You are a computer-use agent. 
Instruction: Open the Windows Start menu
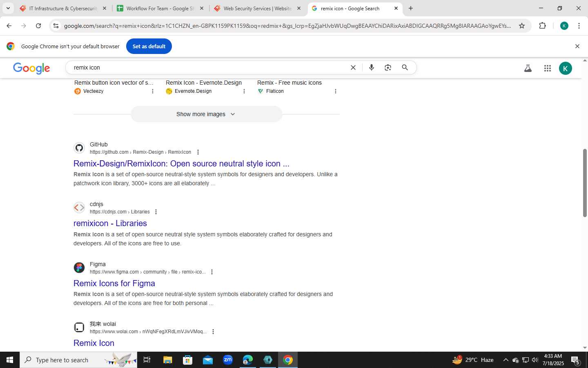(10, 360)
